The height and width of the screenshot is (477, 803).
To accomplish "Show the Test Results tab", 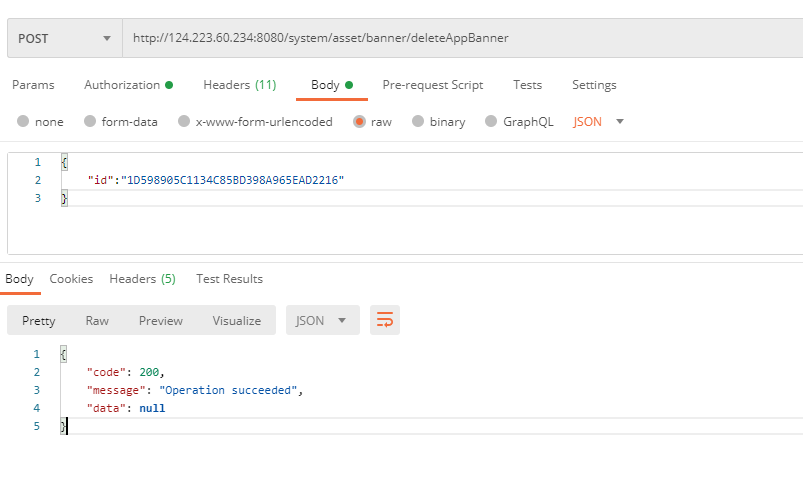I will click(229, 279).
